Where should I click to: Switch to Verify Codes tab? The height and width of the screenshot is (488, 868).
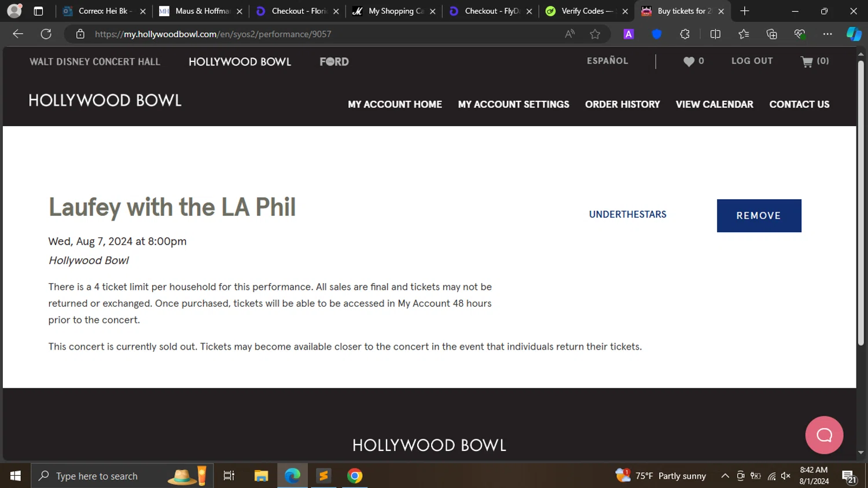point(587,11)
